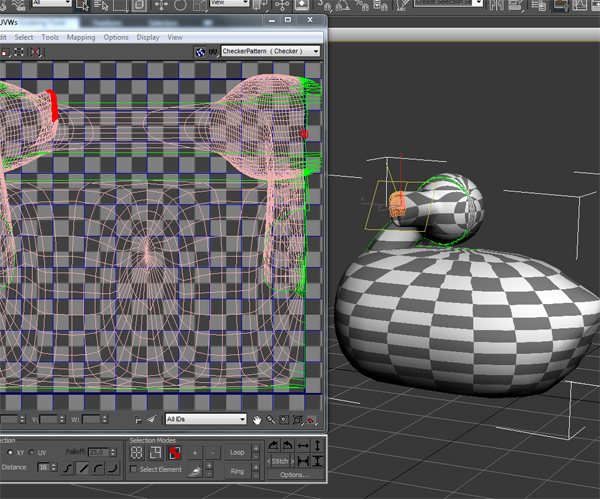Select the UV radio button

32,452
